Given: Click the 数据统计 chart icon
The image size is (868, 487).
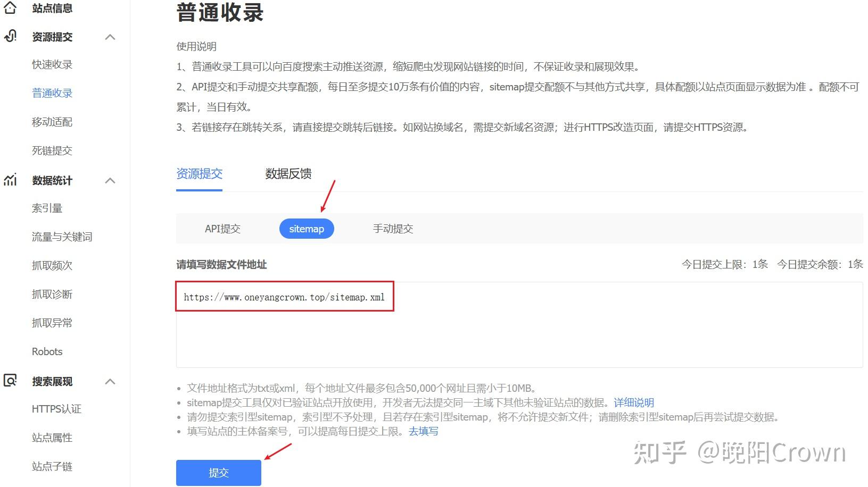Looking at the screenshot, I should pyautogui.click(x=10, y=180).
